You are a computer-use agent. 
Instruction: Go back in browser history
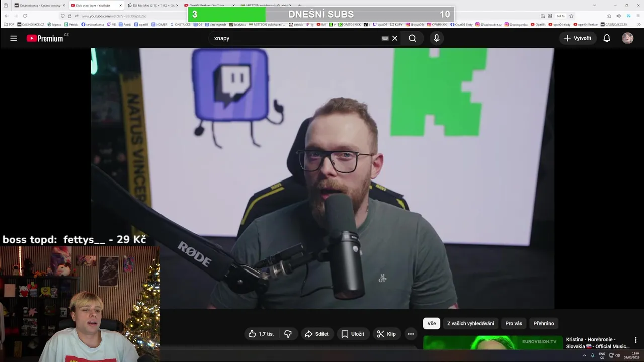(7, 16)
